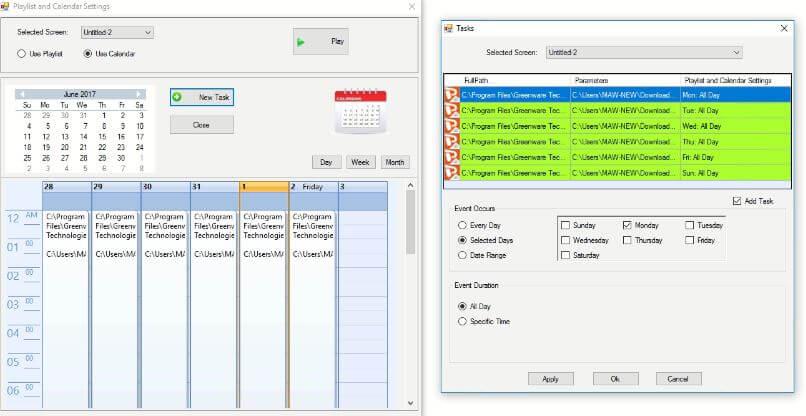Click Cancel in the Tasks window
This screenshot has width=806, height=416.
pyautogui.click(x=679, y=379)
